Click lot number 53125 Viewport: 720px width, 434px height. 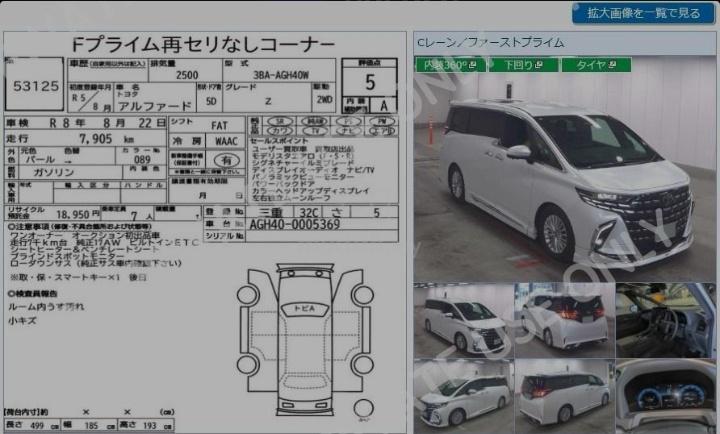pyautogui.click(x=36, y=86)
